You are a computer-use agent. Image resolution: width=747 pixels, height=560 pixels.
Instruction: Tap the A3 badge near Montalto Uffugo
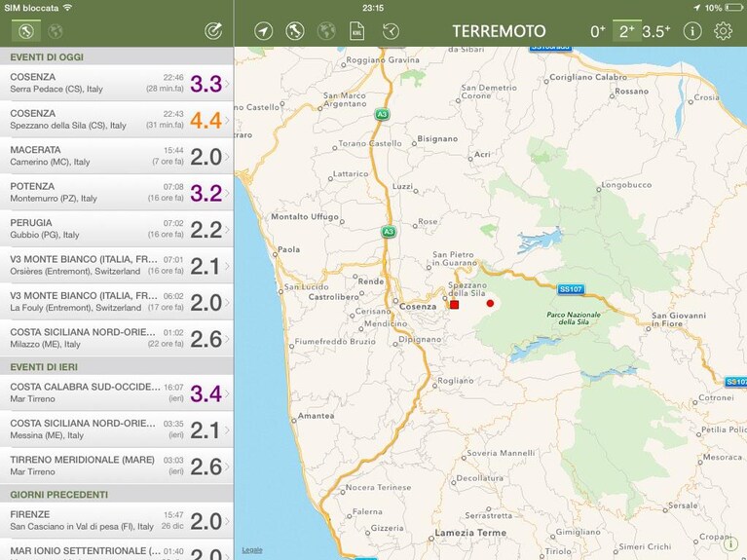[389, 232]
